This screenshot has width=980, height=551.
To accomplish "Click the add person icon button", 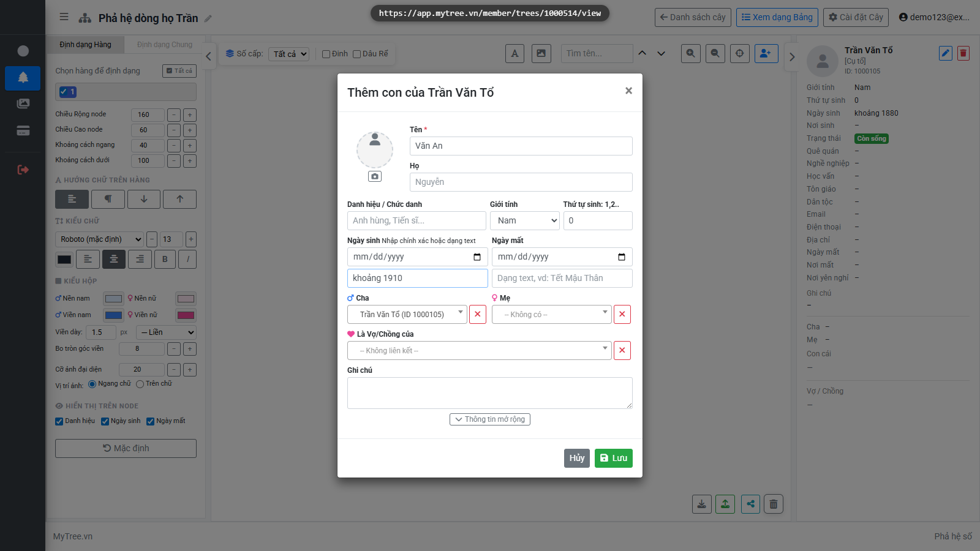I will [x=766, y=53].
